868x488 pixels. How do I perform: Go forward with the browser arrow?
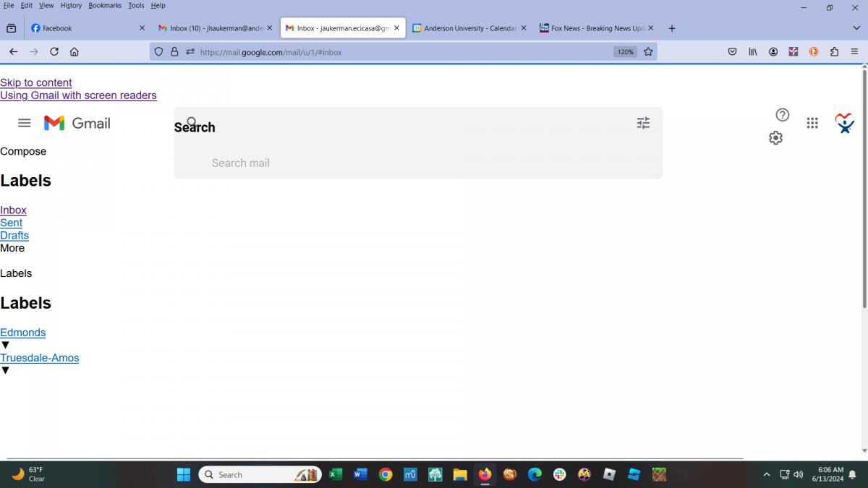(x=33, y=52)
